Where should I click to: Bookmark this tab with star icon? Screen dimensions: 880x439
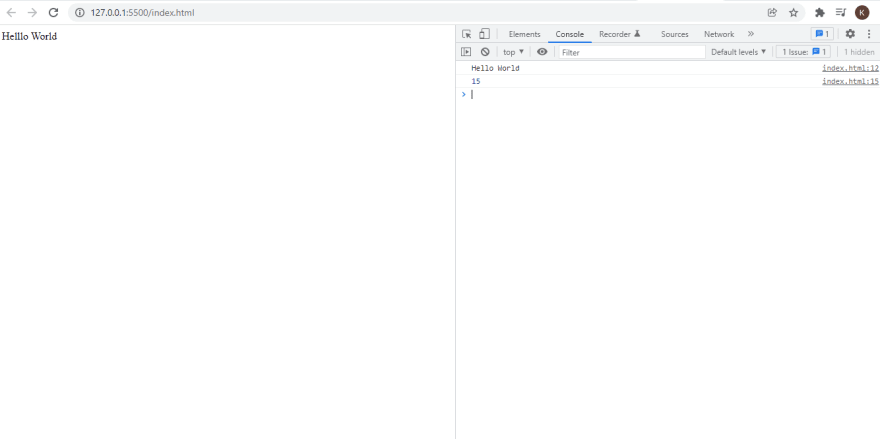(x=793, y=12)
